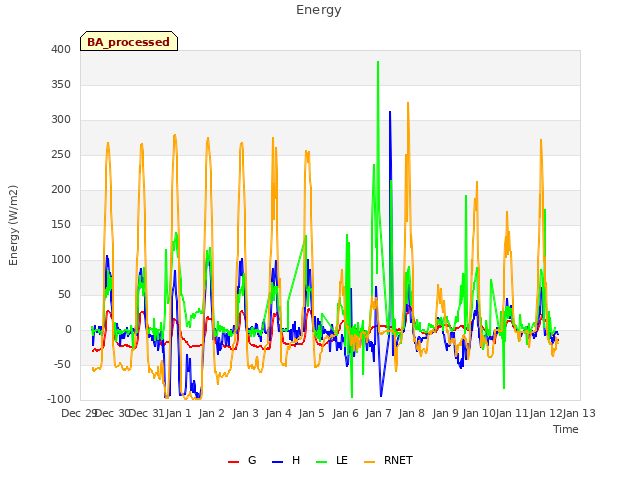
Task: Click the 400 y-axis tick label
Action: 61,49
